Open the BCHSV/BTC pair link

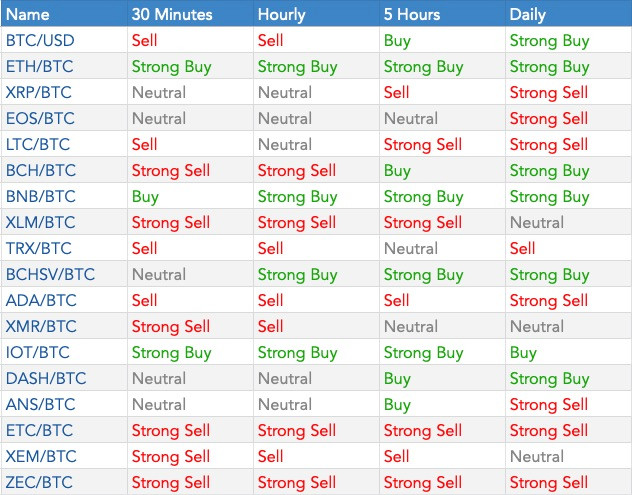coord(50,275)
